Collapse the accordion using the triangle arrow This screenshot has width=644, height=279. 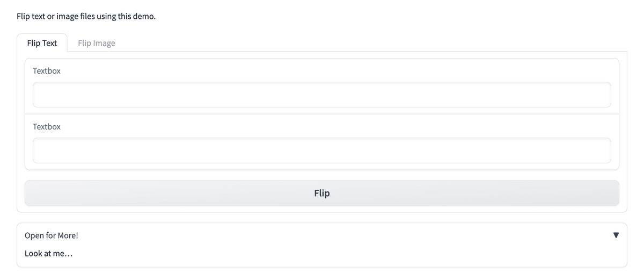(616, 235)
